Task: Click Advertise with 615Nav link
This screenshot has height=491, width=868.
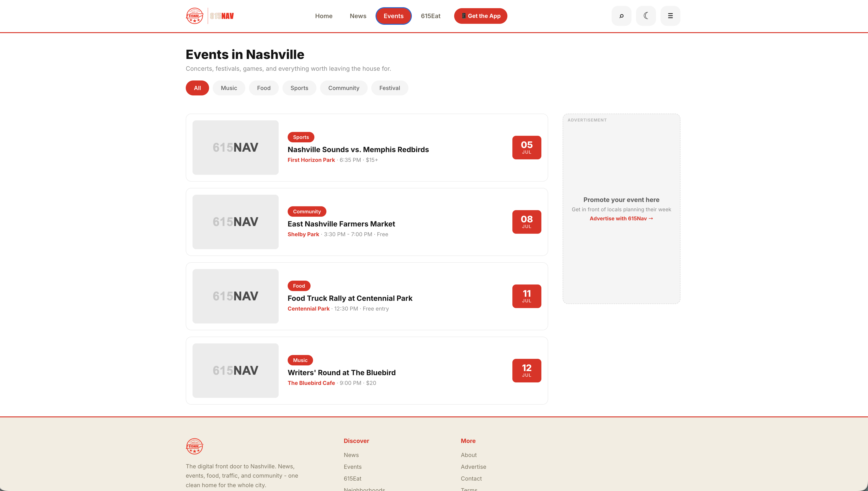Action: [x=621, y=219]
